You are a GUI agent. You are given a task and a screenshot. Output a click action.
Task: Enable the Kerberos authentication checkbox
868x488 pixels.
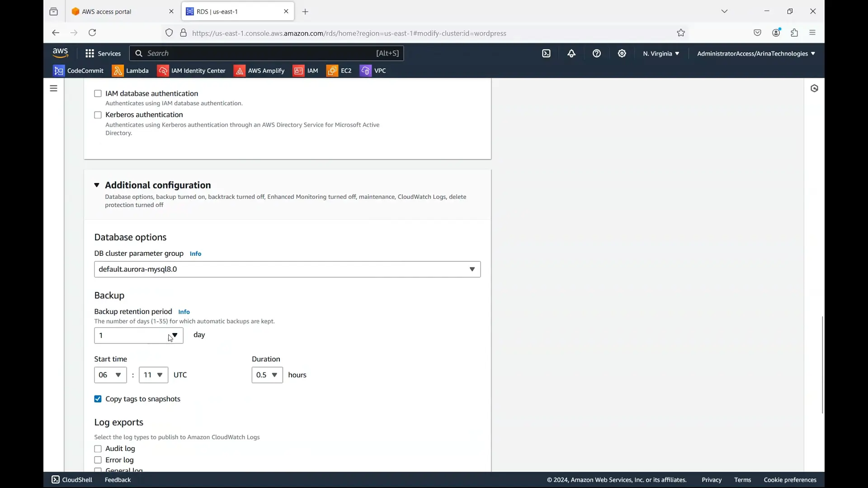point(98,115)
